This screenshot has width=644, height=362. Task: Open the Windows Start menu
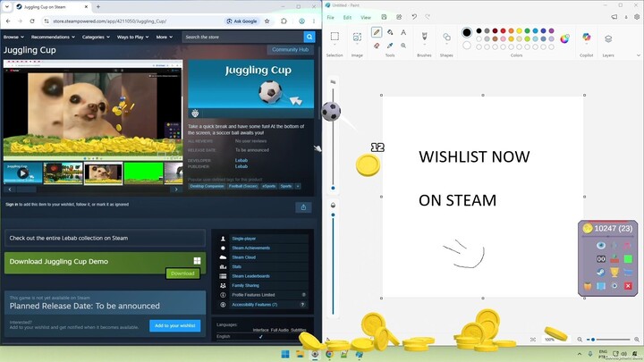[x=285, y=354]
